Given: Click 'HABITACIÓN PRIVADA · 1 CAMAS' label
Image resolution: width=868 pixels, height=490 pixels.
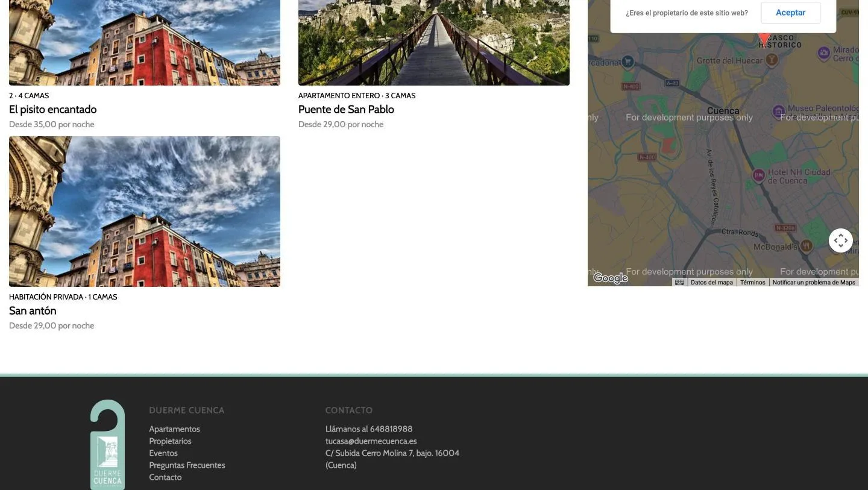Looking at the screenshot, I should (63, 297).
